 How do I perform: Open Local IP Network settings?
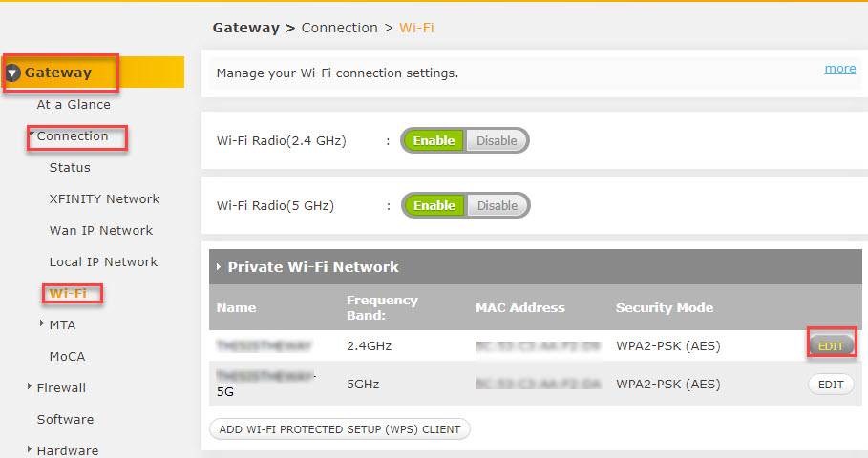103,261
